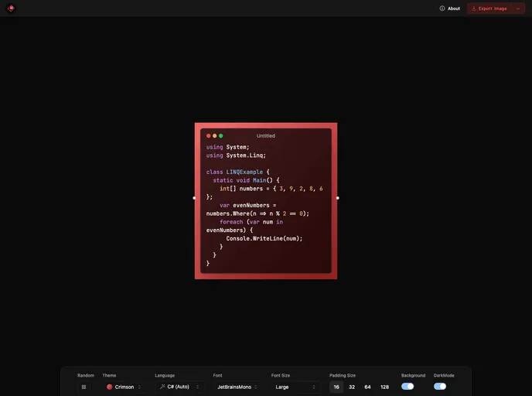Open the C# (Auto) language dropdown

(179, 387)
